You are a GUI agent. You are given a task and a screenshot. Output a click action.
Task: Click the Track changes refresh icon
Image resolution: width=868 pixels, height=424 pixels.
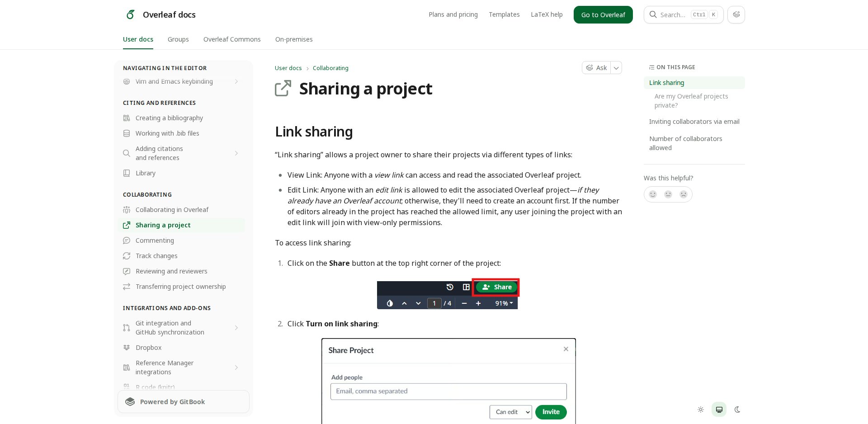pyautogui.click(x=127, y=256)
